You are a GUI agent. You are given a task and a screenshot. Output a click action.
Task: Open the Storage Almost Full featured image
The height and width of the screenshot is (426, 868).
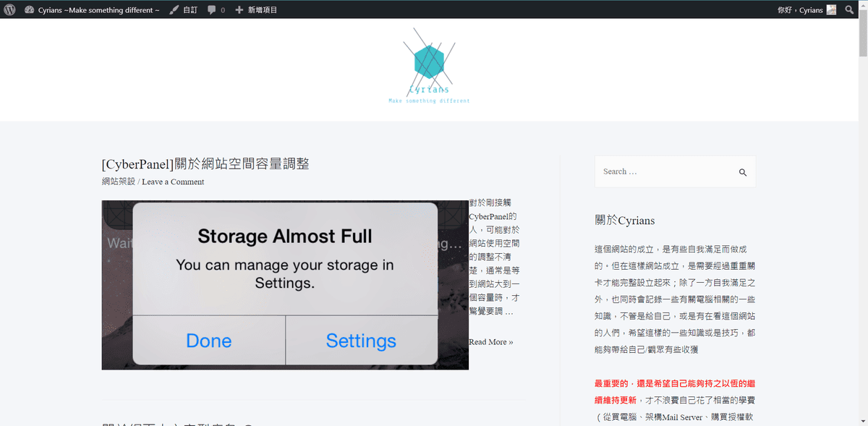click(x=285, y=285)
